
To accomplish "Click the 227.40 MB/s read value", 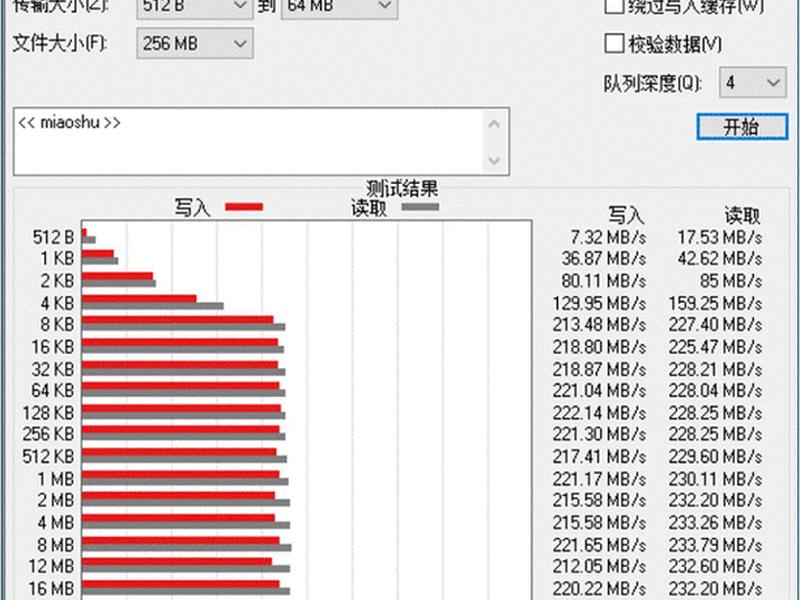I will click(x=715, y=324).
